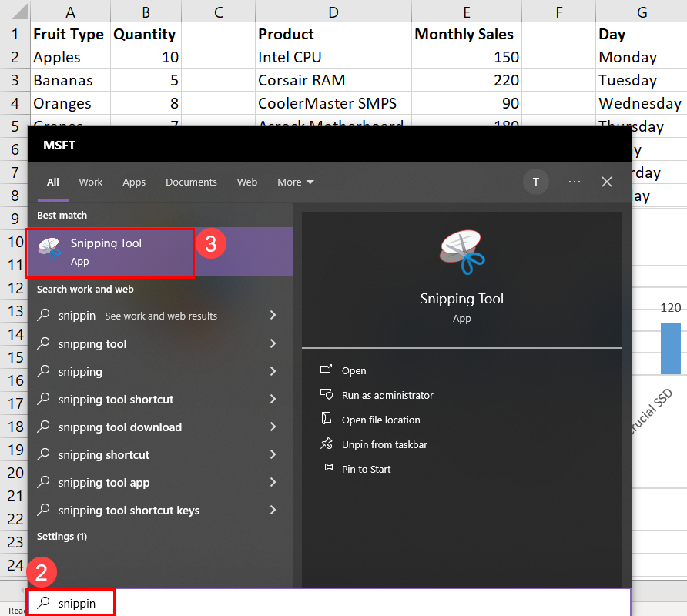Image resolution: width=687 pixels, height=616 pixels.
Task: Click Excel cell 'Fruit Type'
Action: tap(70, 34)
